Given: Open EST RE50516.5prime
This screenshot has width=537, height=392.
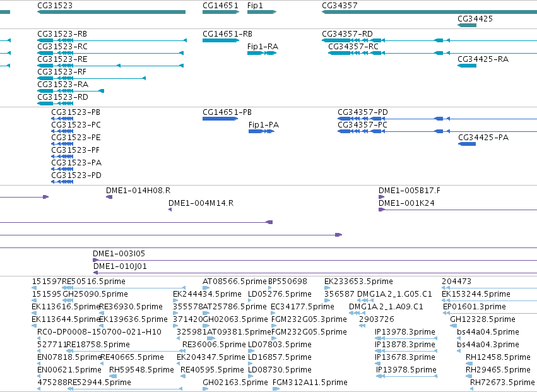Looking at the screenshot, I should pyautogui.click(x=93, y=282).
